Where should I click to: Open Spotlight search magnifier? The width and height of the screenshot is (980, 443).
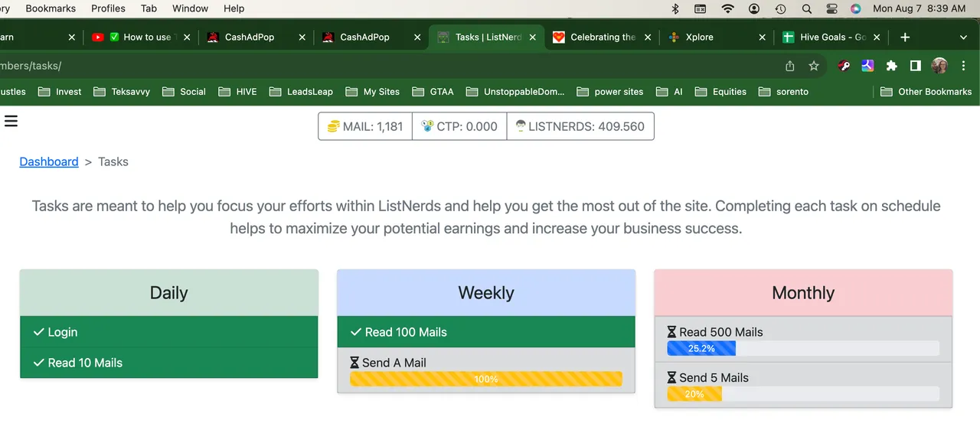(806, 8)
